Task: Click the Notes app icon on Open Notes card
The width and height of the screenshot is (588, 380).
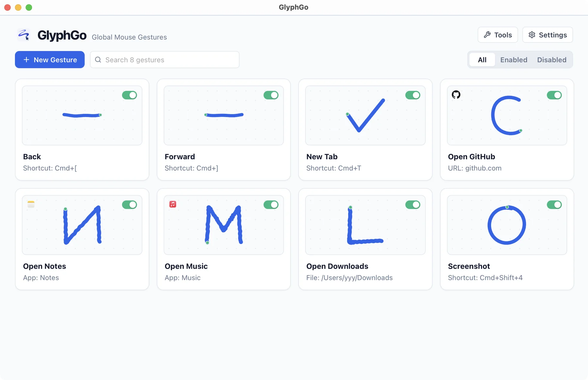Action: tap(31, 204)
